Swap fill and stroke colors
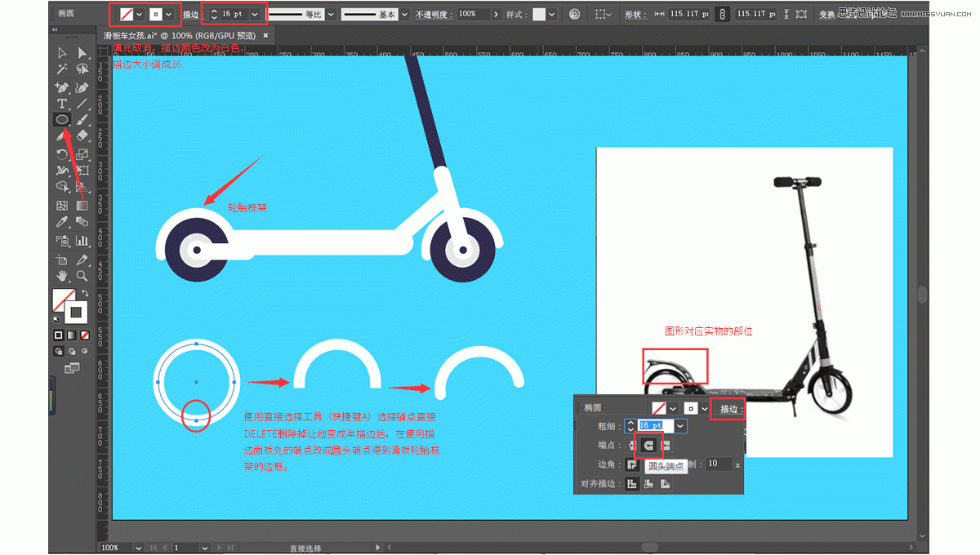The width and height of the screenshot is (980, 555). [x=85, y=293]
